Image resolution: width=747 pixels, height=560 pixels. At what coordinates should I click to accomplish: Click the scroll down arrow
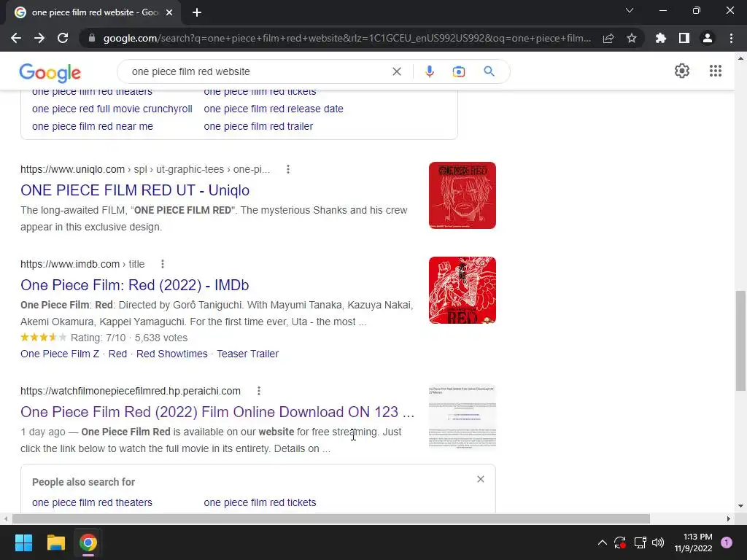click(x=740, y=506)
